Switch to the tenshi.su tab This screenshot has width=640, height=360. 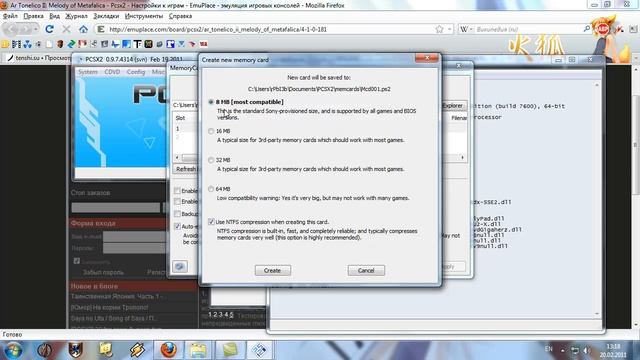click(x=39, y=58)
